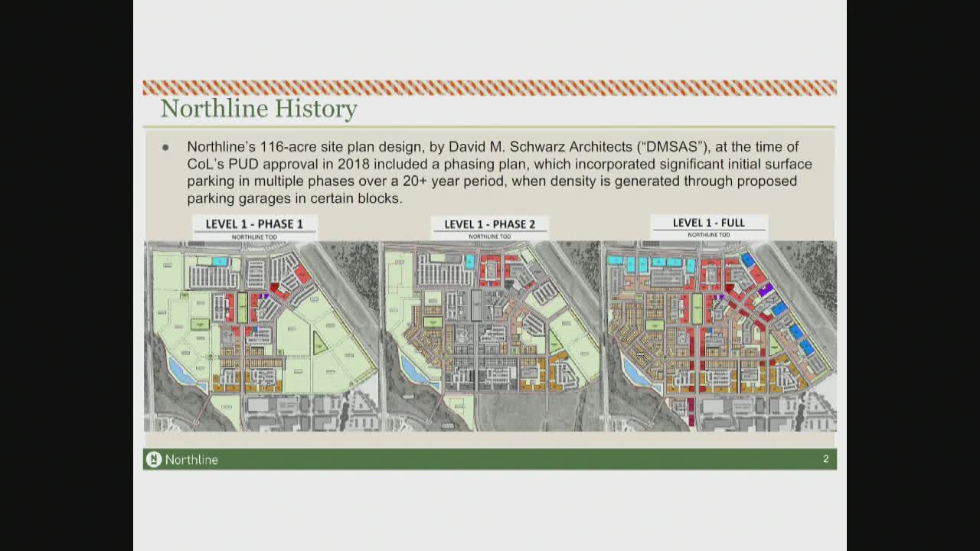Screen dimensions: 980x551
Task: Select the Level 1 - Phase 1 map
Action: 262,337
